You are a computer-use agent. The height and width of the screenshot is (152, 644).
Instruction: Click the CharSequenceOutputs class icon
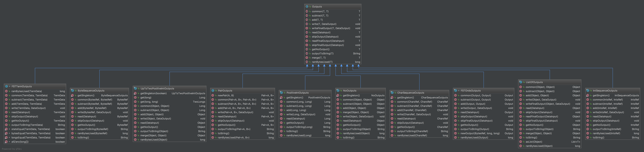coord(392,93)
